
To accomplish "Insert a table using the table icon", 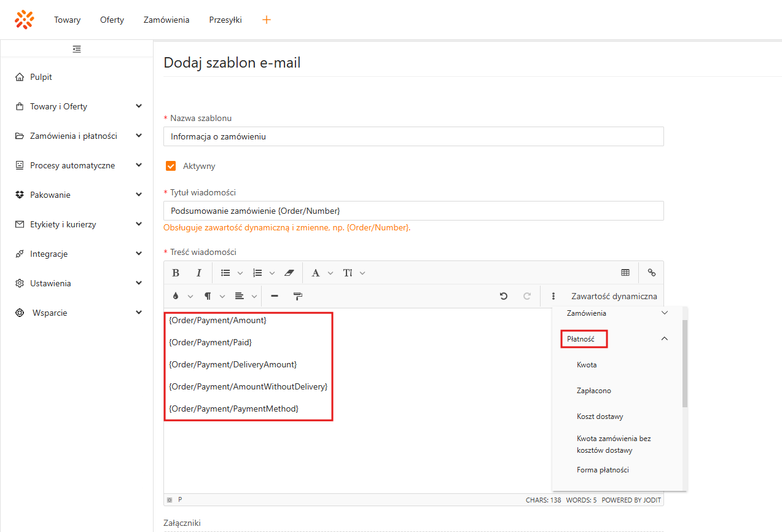I will pyautogui.click(x=625, y=273).
